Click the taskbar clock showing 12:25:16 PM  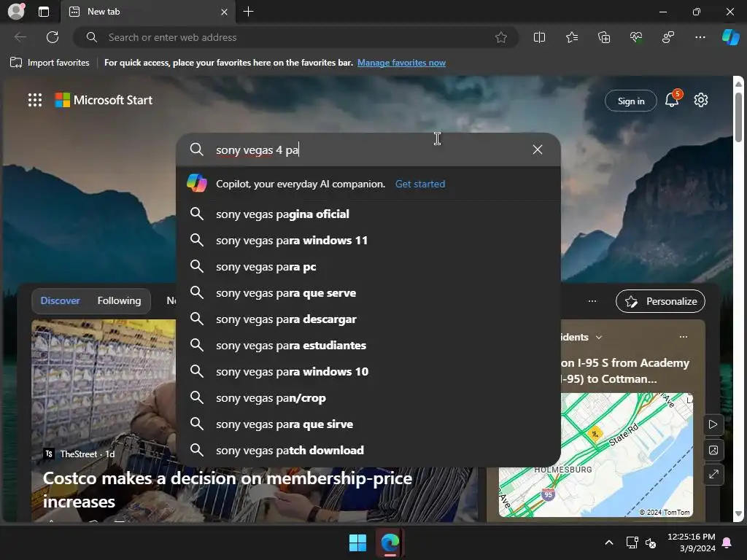tap(692, 542)
